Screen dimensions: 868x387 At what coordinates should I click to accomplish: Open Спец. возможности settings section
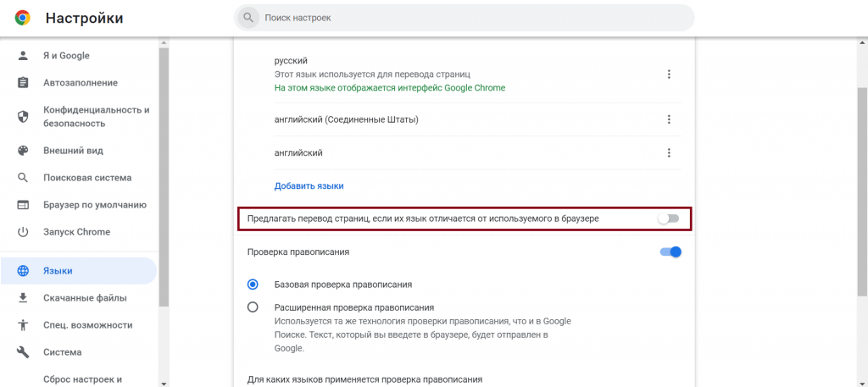click(x=87, y=325)
